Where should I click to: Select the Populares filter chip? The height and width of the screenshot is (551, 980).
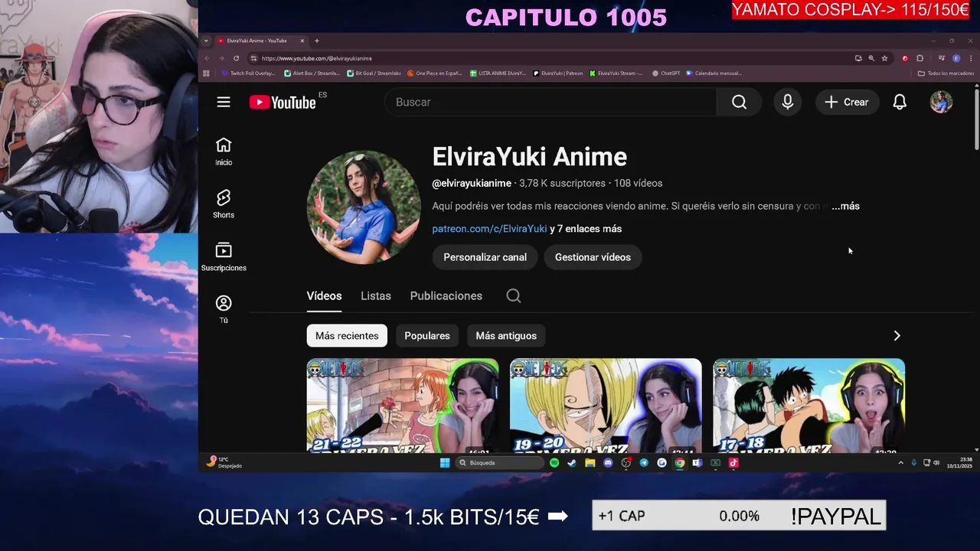(427, 336)
